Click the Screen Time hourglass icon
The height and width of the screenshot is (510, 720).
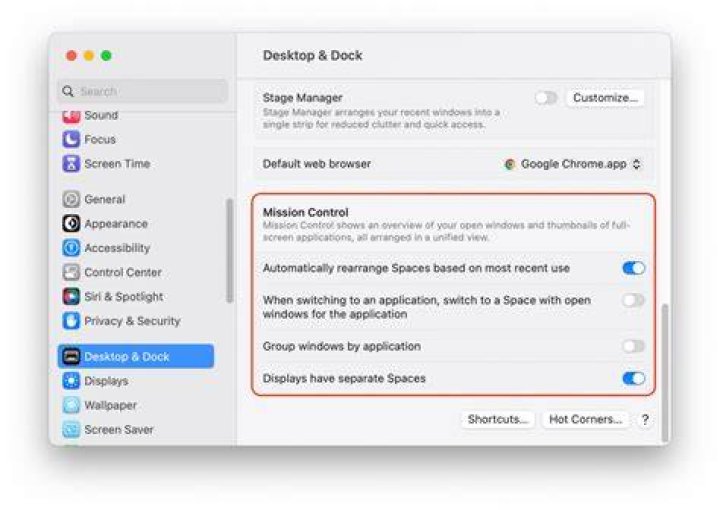pyautogui.click(x=71, y=163)
